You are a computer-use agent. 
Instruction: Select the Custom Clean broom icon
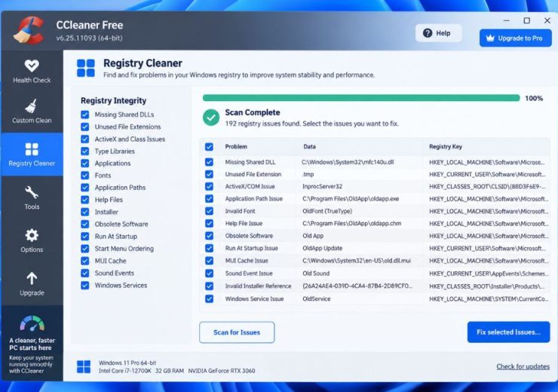coord(32,106)
